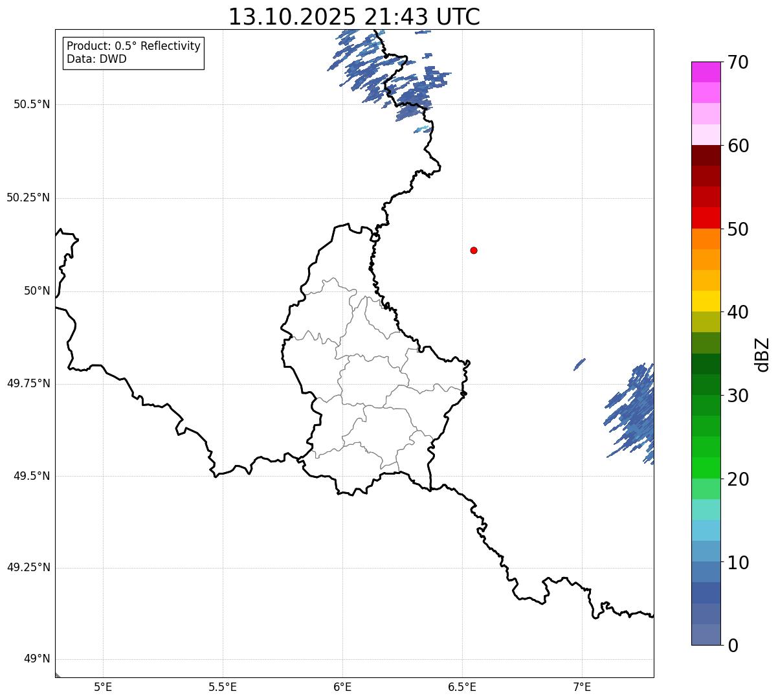Click the dark maroon swatch below 60
Viewport: 778px width, 700px height.
click(706, 155)
